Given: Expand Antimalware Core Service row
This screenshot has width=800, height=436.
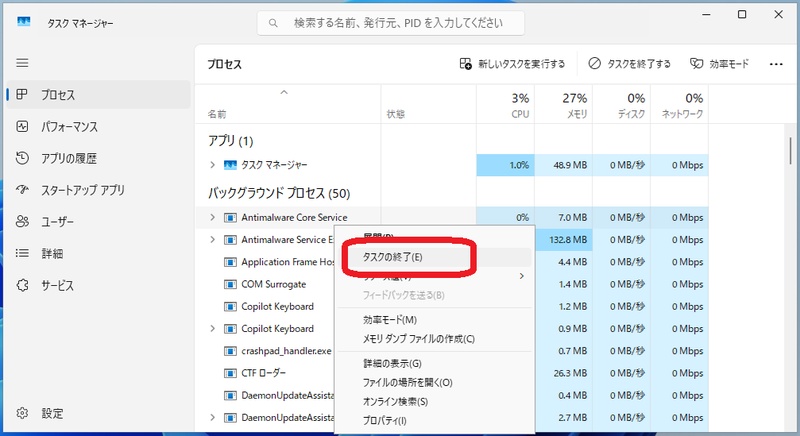Looking at the screenshot, I should tap(213, 217).
